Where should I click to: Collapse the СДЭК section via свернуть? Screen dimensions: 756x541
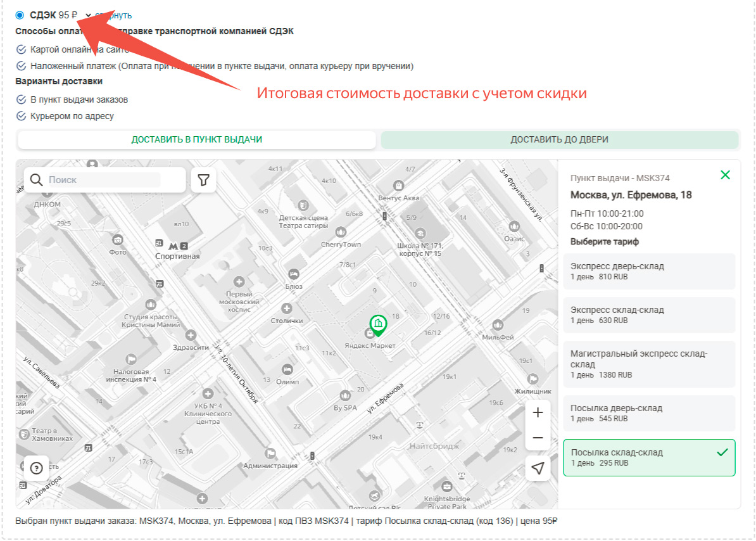click(114, 15)
